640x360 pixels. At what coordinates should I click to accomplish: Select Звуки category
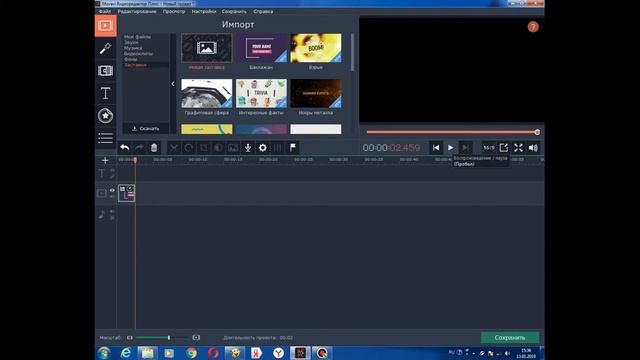coord(131,42)
